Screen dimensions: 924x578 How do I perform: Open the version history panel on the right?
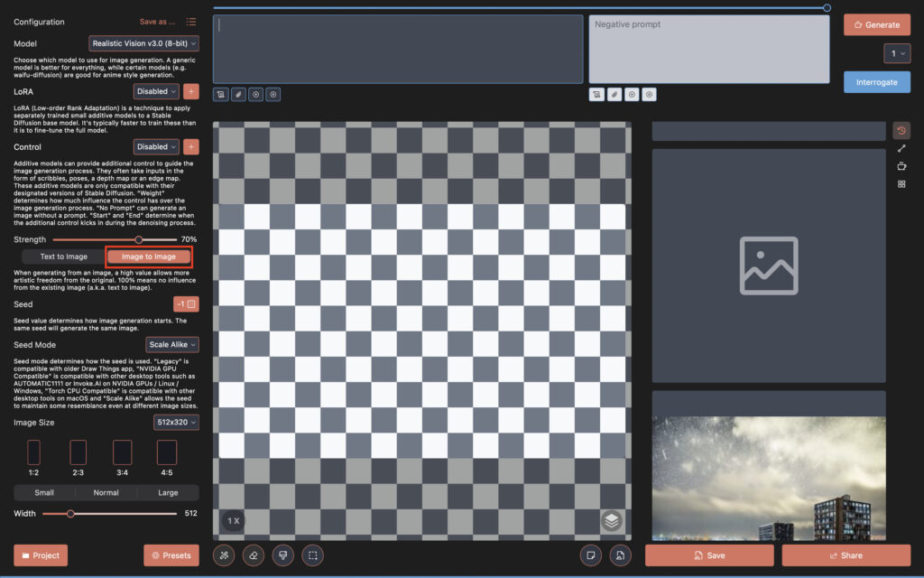[x=901, y=129]
